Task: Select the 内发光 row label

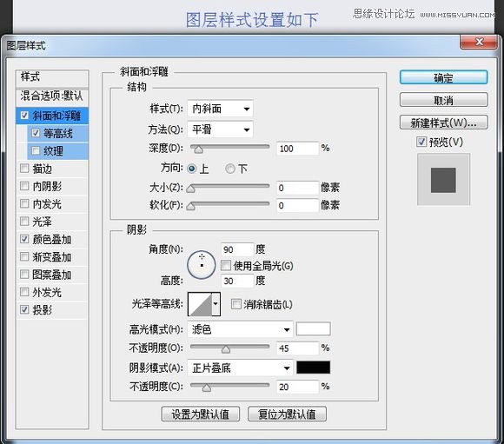Action: coord(47,204)
